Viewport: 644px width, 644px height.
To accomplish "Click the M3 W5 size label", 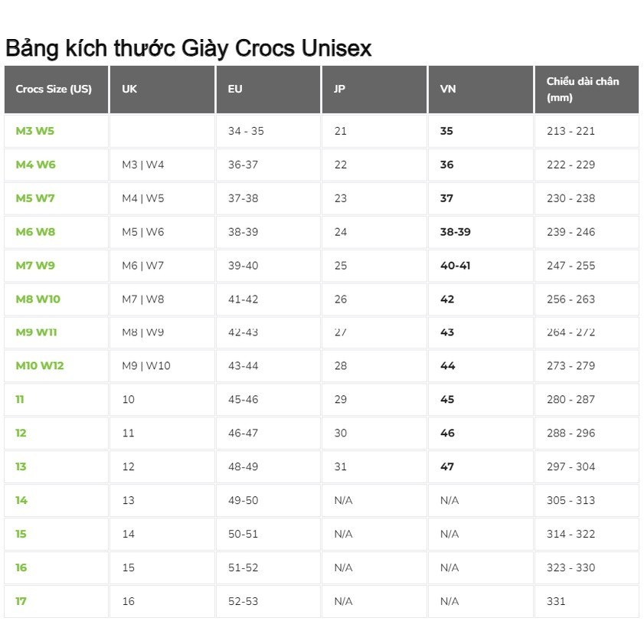I will pyautogui.click(x=35, y=131).
